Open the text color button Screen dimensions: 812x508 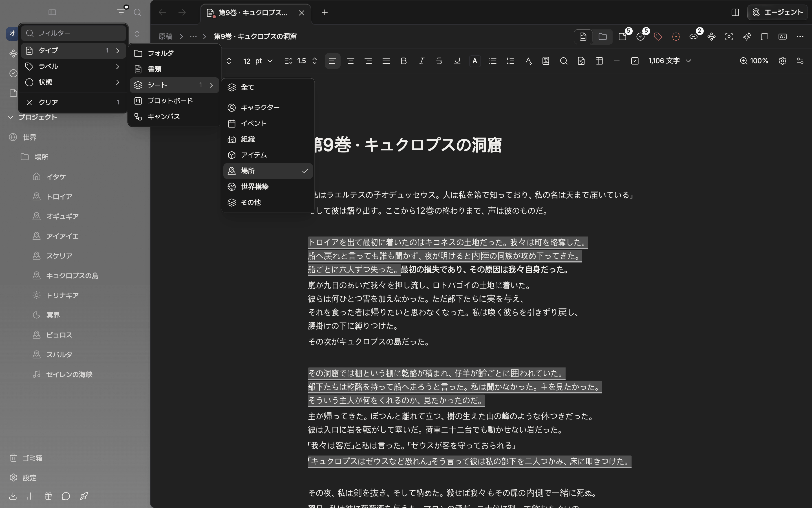click(475, 61)
